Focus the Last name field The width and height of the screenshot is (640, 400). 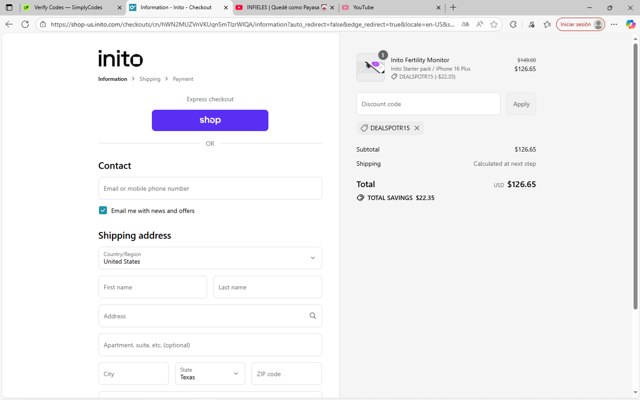[x=267, y=287]
